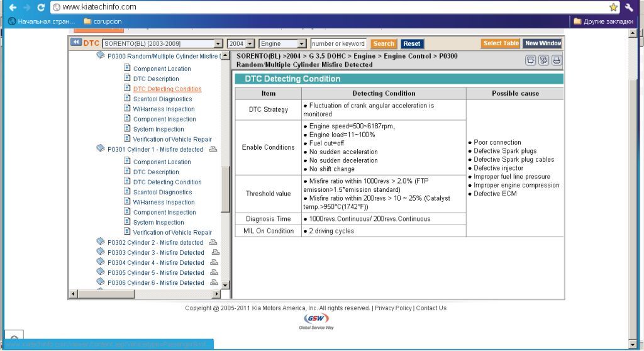Click printer icon beside P0304 Cylinder 4
The width and height of the screenshot is (644, 351).
[214, 263]
